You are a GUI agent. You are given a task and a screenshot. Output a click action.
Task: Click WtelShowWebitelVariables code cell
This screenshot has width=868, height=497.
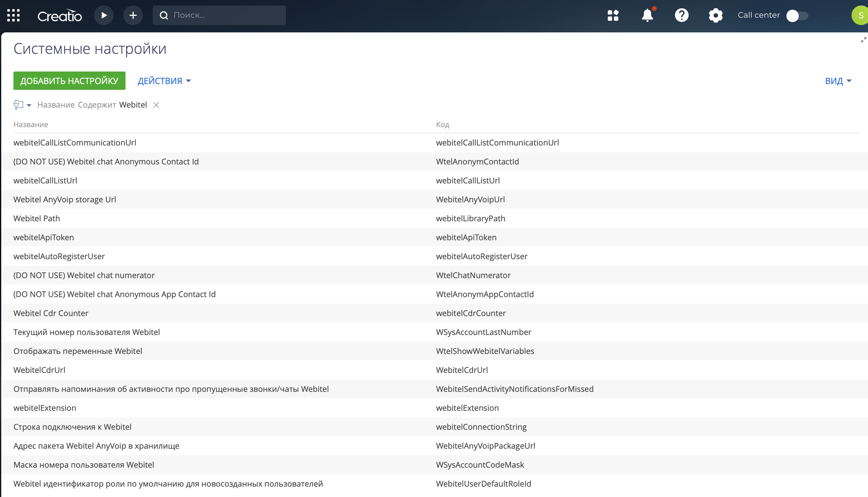(485, 351)
